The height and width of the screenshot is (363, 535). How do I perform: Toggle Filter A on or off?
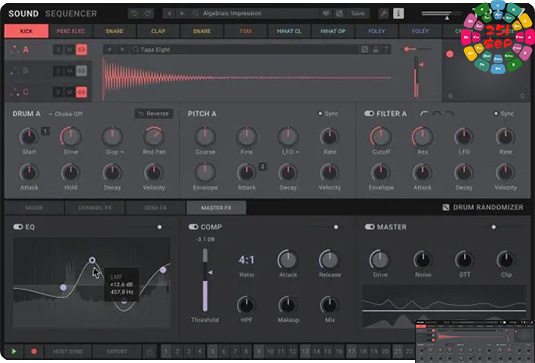tap(369, 113)
